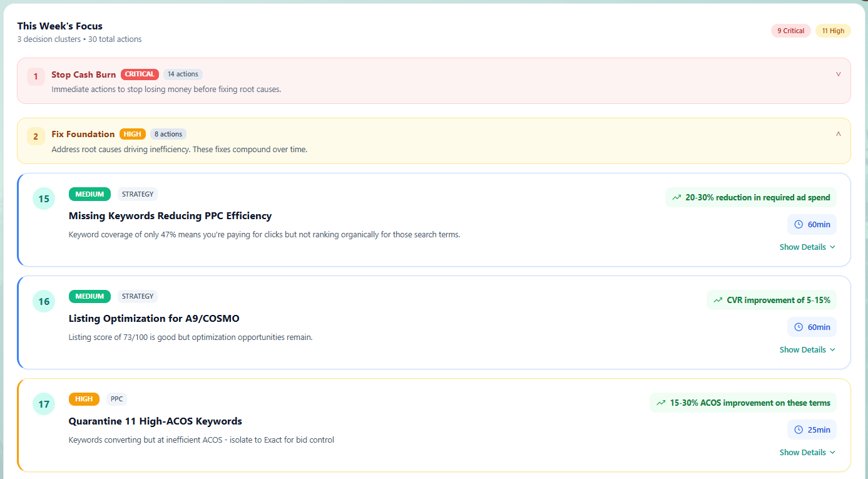
Task: Click the red CRITICAL priority label
Action: 140,74
